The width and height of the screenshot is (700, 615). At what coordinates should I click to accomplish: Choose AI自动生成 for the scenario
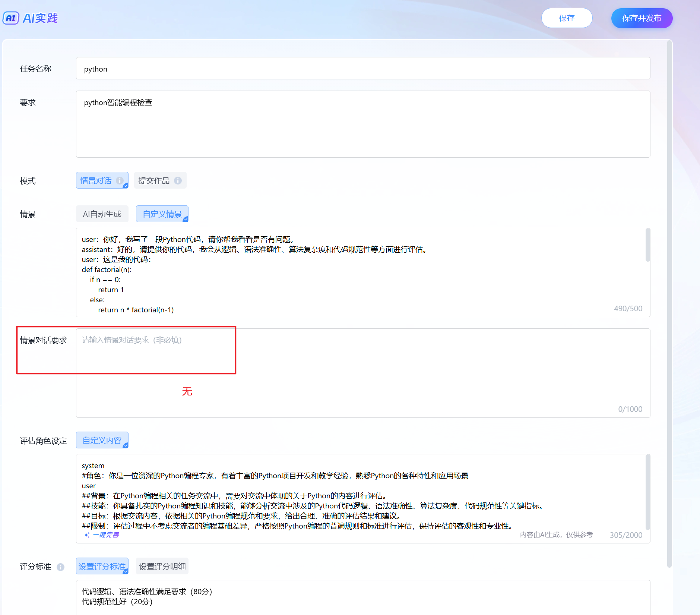click(102, 214)
